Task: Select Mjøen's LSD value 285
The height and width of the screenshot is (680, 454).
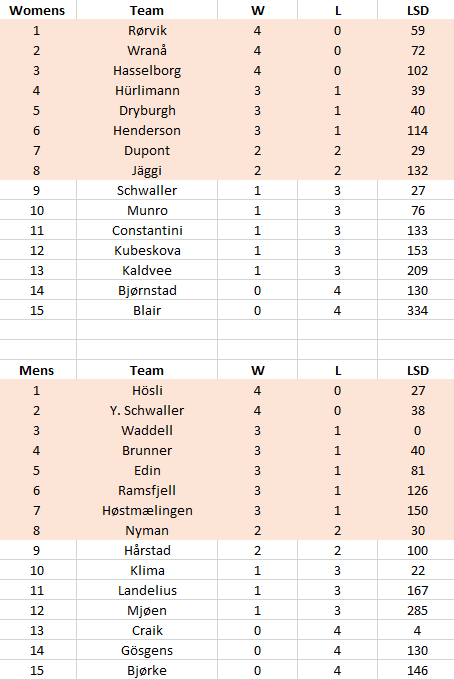Action: pyautogui.click(x=417, y=610)
